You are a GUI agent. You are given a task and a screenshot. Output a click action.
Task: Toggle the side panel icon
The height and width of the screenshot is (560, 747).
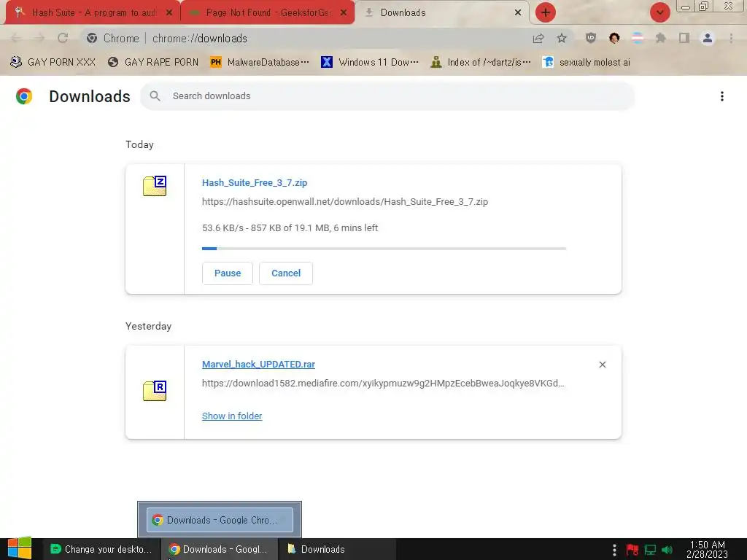click(684, 38)
